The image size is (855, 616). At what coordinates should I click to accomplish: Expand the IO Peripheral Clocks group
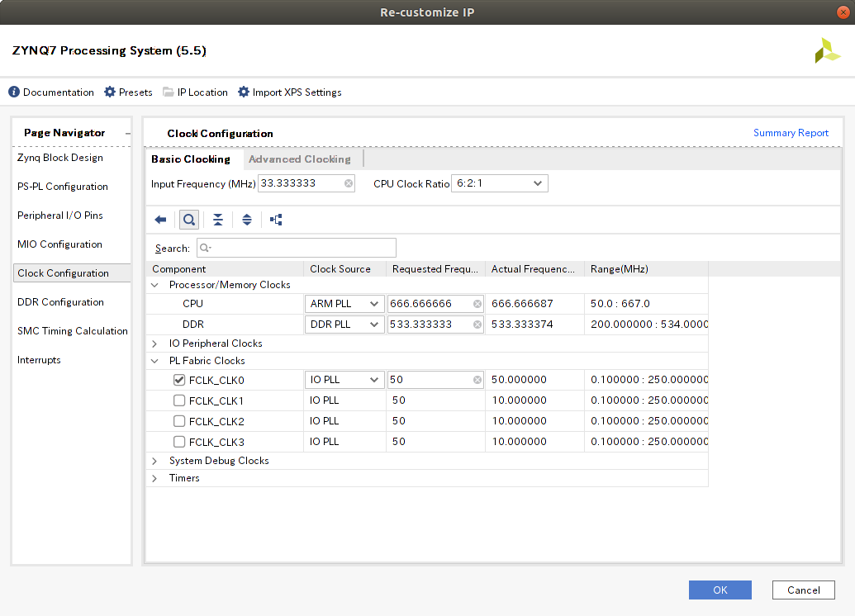(x=154, y=344)
